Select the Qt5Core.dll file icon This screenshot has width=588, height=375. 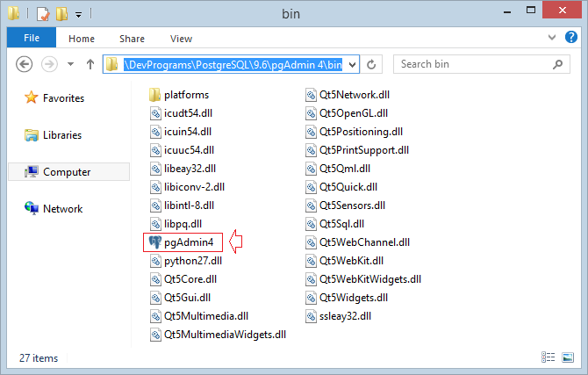click(155, 279)
